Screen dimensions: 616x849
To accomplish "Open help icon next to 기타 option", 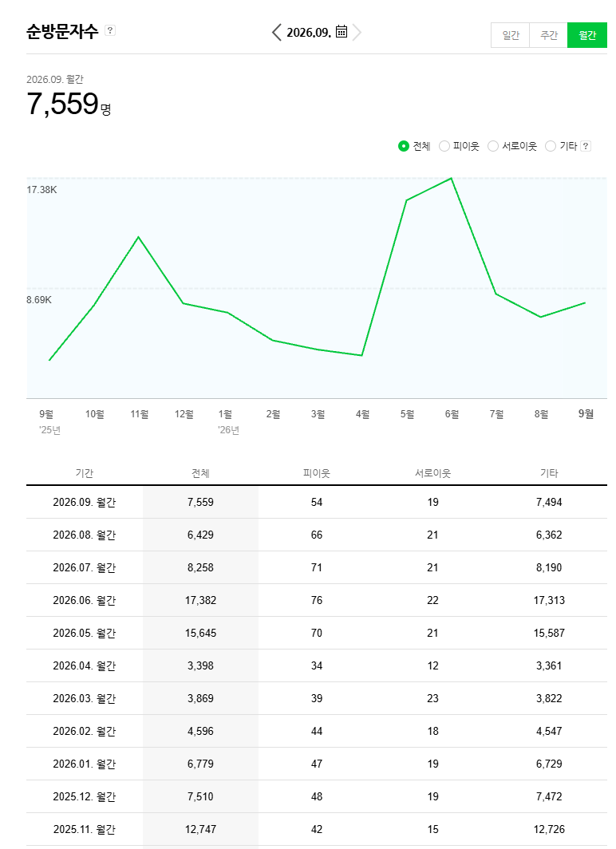I will [585, 146].
